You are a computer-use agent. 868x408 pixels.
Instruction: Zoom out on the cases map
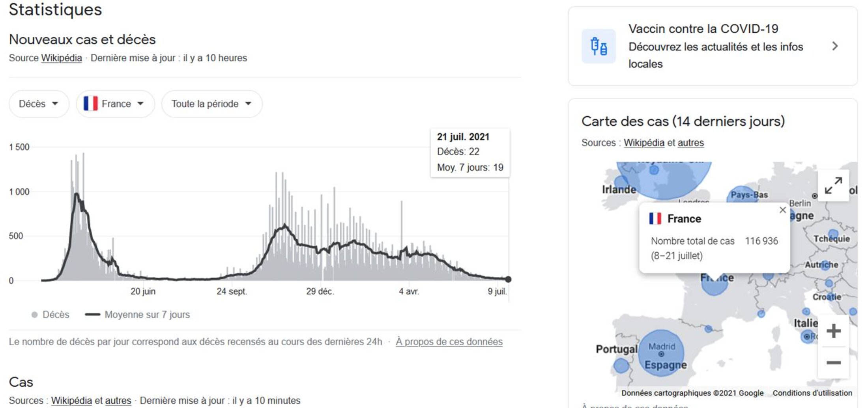coord(833,362)
